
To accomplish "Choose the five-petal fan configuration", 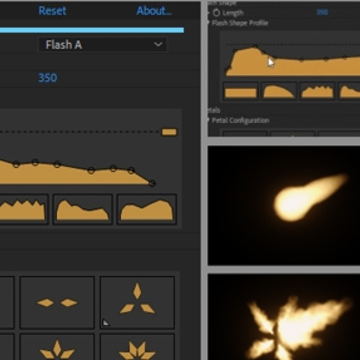I will tap(137, 347).
